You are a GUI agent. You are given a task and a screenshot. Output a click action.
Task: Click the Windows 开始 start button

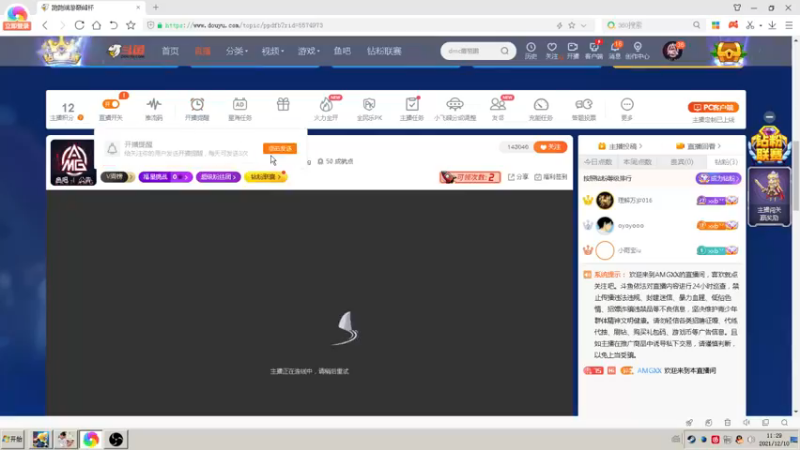(13, 439)
